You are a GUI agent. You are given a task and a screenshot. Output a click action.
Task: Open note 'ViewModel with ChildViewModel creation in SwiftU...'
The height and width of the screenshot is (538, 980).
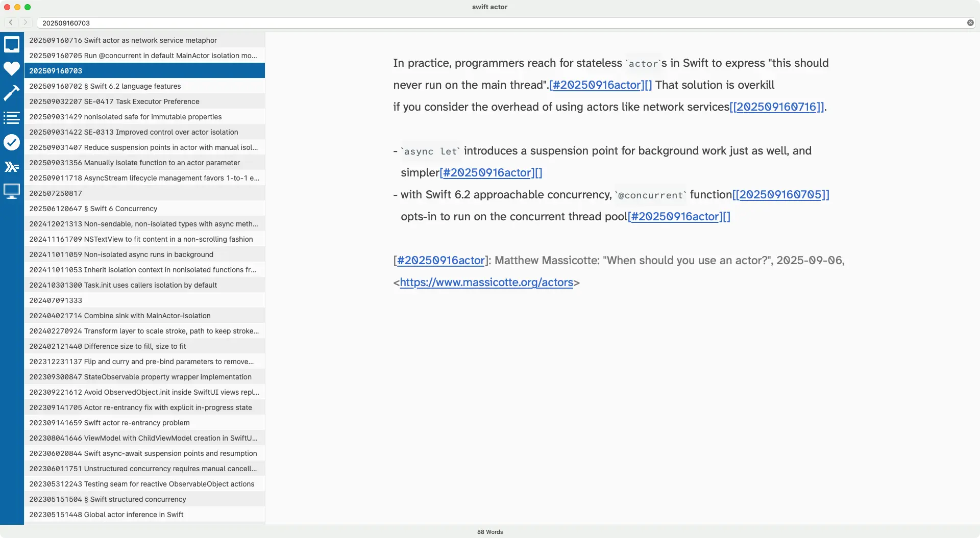(x=144, y=438)
